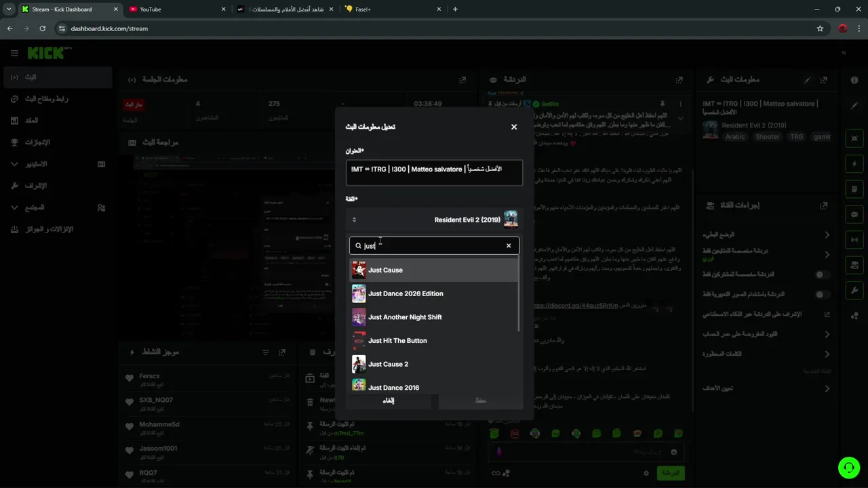Bookmark this page with the star icon
The image size is (868, 488).
point(820,28)
